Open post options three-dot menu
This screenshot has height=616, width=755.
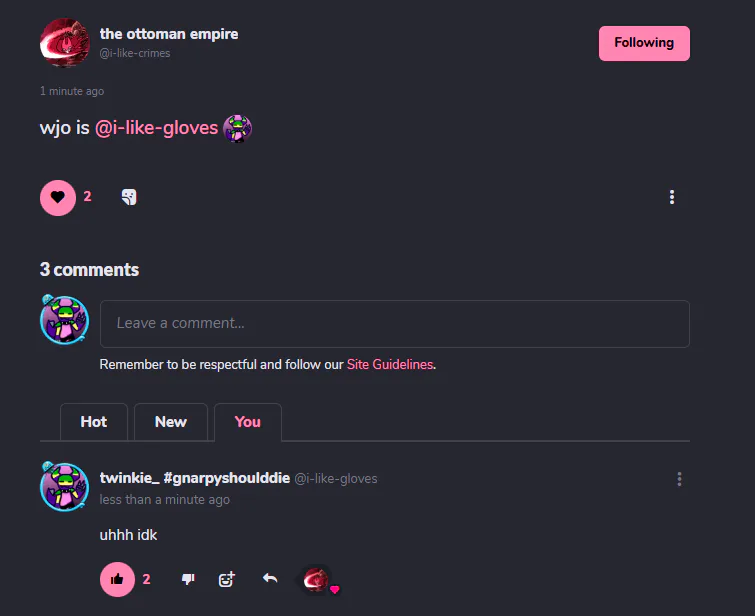pos(672,197)
